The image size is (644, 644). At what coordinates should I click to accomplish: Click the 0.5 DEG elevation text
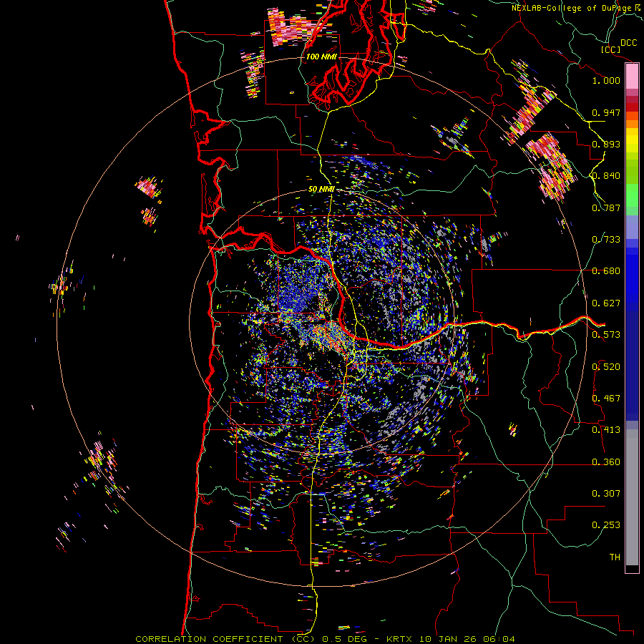[344, 639]
